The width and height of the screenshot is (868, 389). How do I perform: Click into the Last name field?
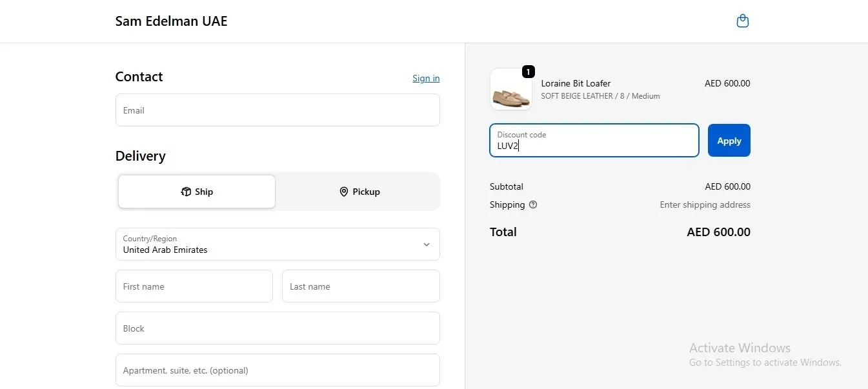pyautogui.click(x=361, y=286)
